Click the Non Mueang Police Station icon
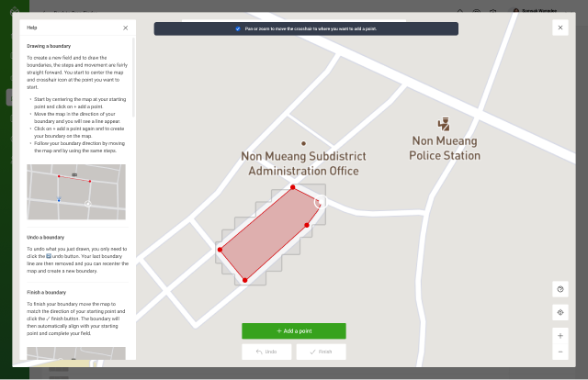The height and width of the screenshot is (380, 588). pos(444,124)
